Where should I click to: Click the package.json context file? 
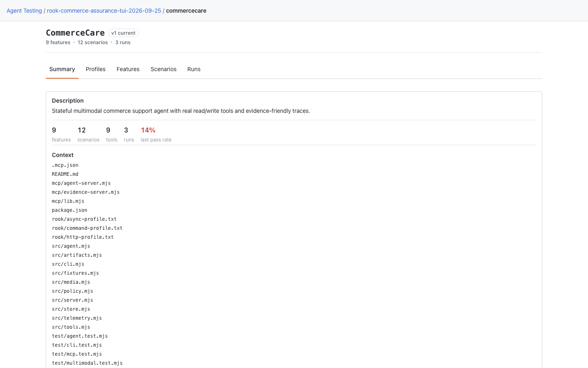tap(69, 210)
